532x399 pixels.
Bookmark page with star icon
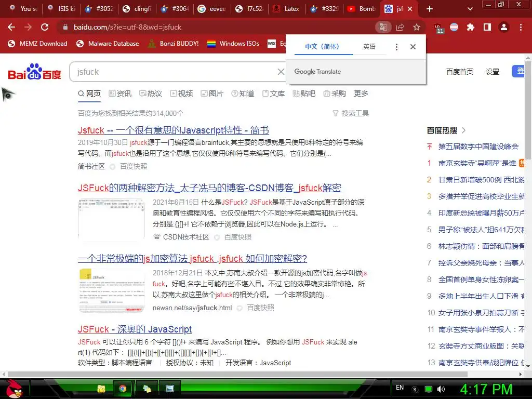click(417, 27)
